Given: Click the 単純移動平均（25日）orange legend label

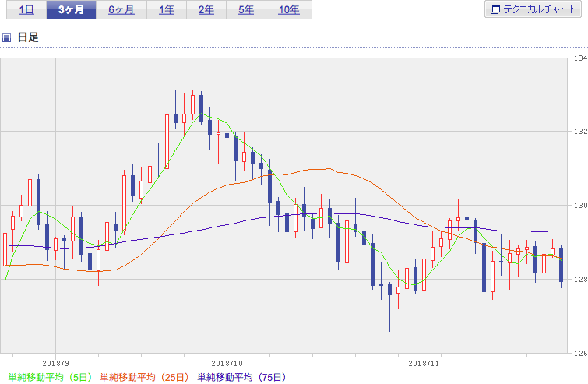Looking at the screenshot, I should click(144, 377).
